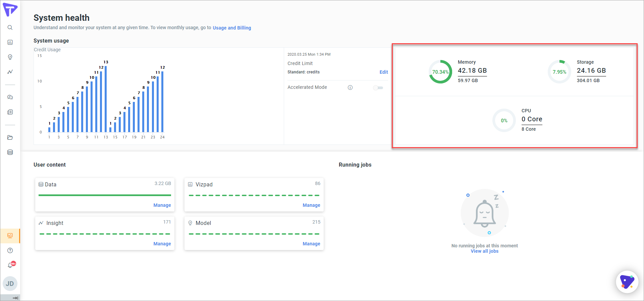Click the Data green usage bar
644x301 pixels.
(x=105, y=195)
